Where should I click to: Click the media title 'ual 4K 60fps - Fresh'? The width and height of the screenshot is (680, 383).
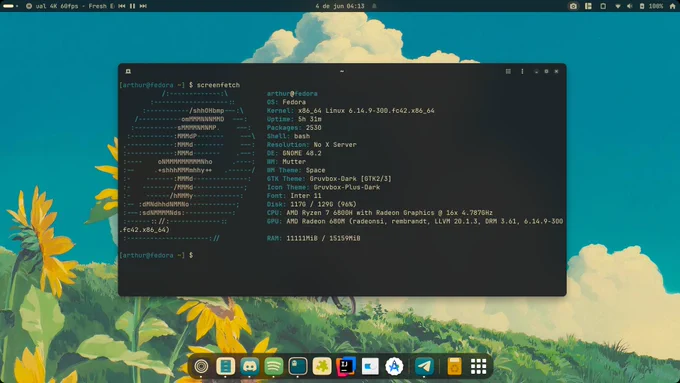click(71, 6)
